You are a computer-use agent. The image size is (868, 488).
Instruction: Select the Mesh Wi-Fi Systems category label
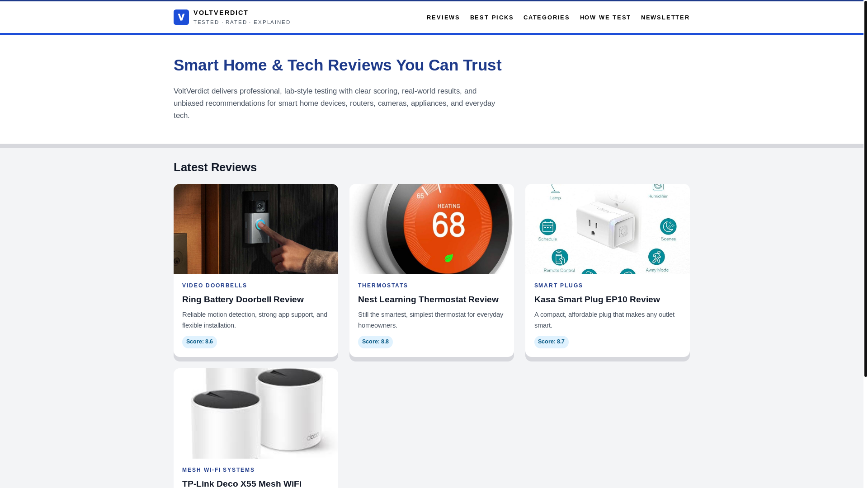(218, 470)
